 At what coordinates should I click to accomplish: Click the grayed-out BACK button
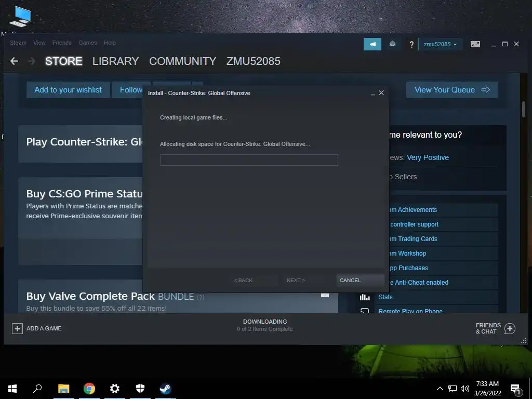tap(243, 280)
